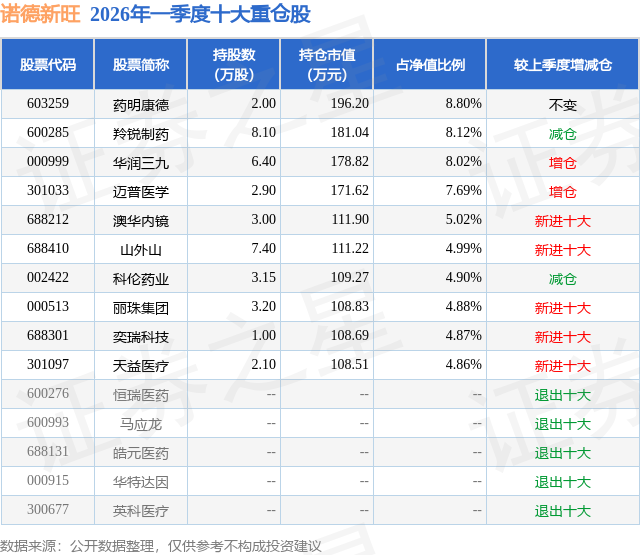Click the 减仓 status for 科伦药业
The image size is (640, 555).
coord(563,279)
